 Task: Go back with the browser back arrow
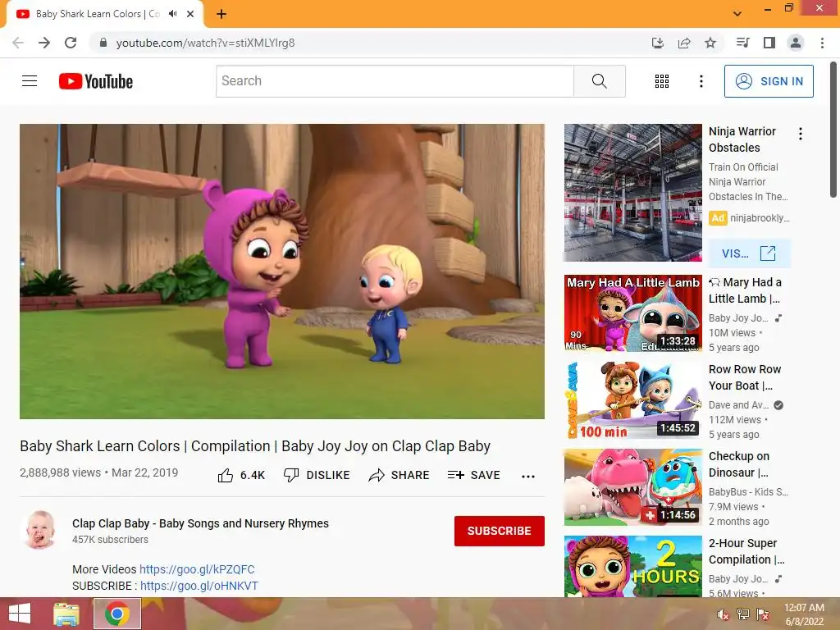18,43
